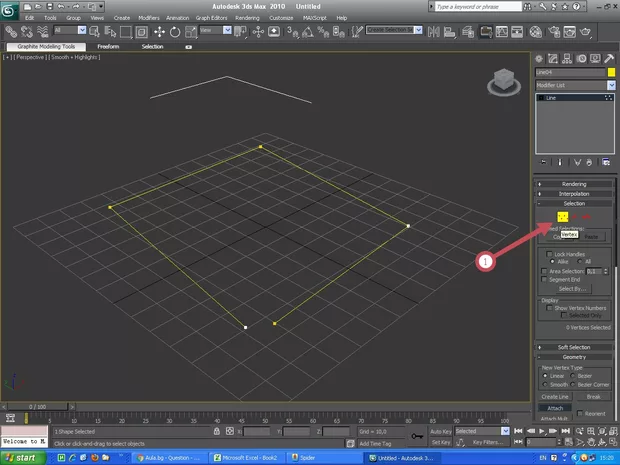Toggle the Show Vertex Numbers checkbox
The width and height of the screenshot is (620, 465).
click(547, 306)
